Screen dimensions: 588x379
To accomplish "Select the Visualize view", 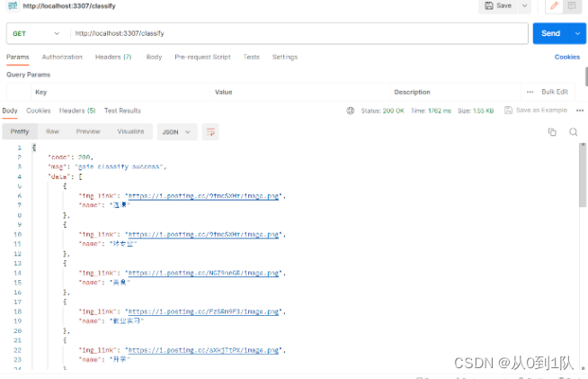I will pyautogui.click(x=130, y=131).
